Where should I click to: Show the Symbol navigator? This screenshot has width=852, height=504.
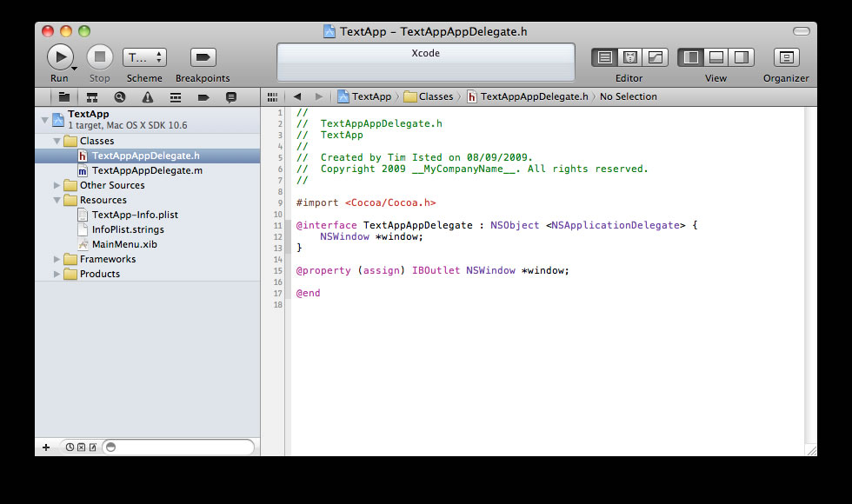coord(91,97)
